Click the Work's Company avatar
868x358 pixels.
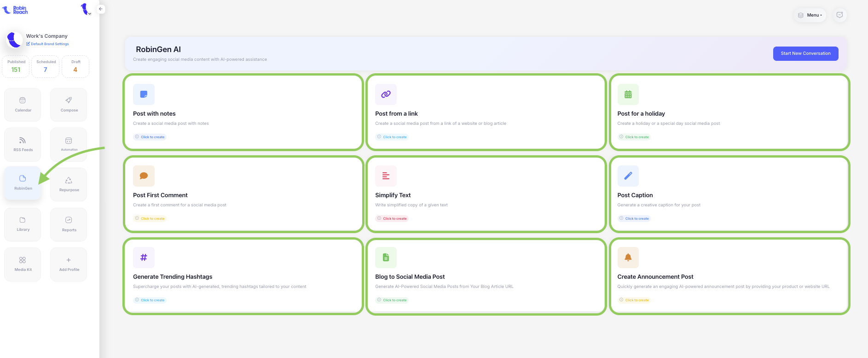click(x=14, y=40)
